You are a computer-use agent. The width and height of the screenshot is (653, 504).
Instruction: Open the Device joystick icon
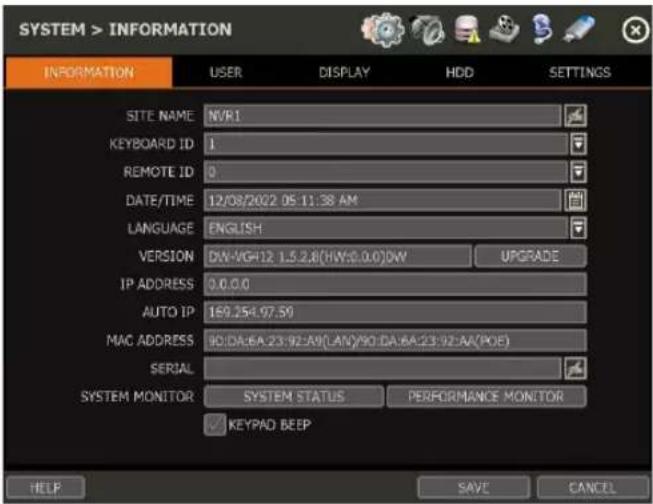(504, 28)
